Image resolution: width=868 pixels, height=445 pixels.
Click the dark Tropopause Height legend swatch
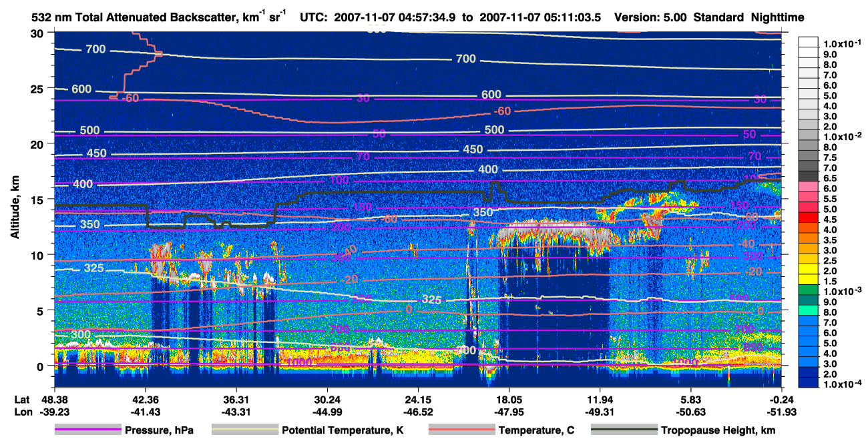(624, 430)
